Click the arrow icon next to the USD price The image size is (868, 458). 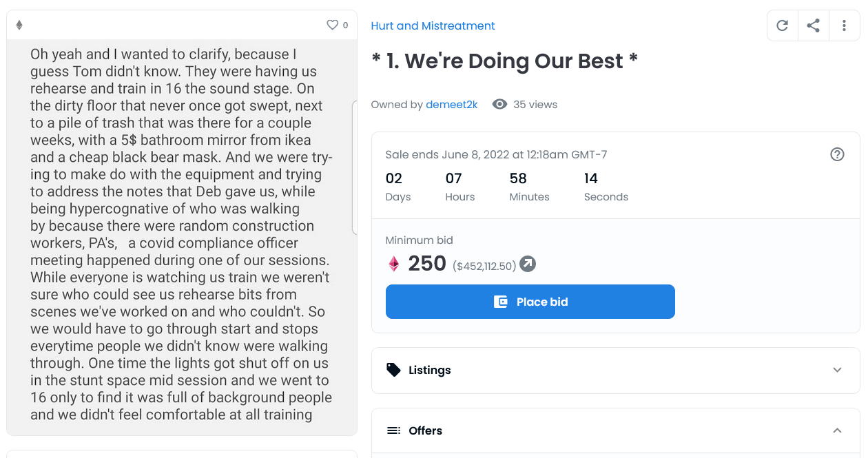point(527,264)
